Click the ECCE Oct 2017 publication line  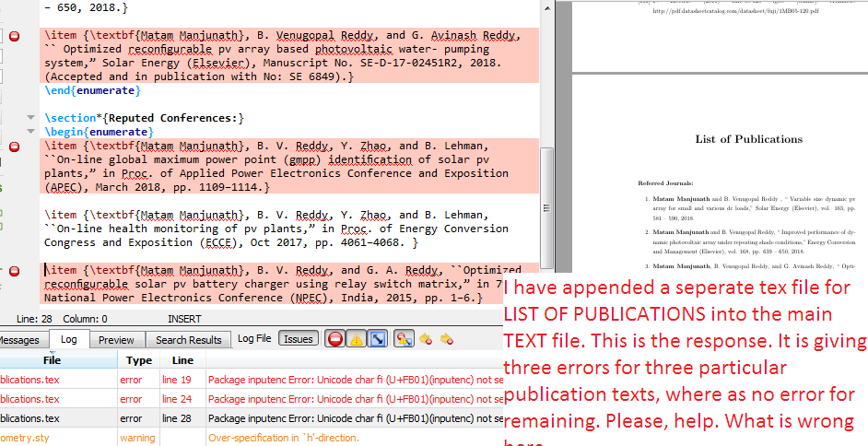pyautogui.click(x=232, y=242)
